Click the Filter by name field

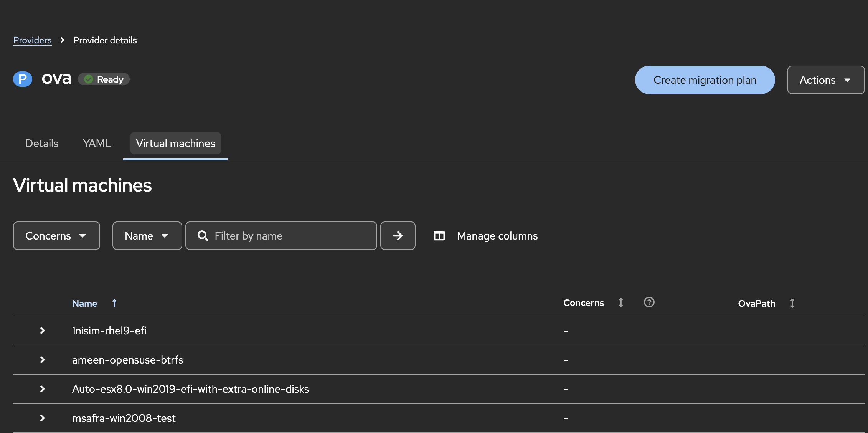pos(292,236)
